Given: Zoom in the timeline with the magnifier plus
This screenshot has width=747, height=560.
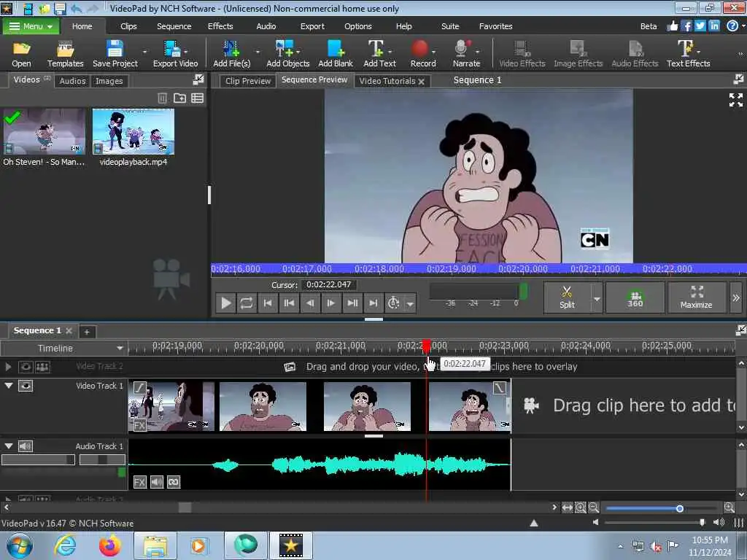Looking at the screenshot, I should coord(729,507).
